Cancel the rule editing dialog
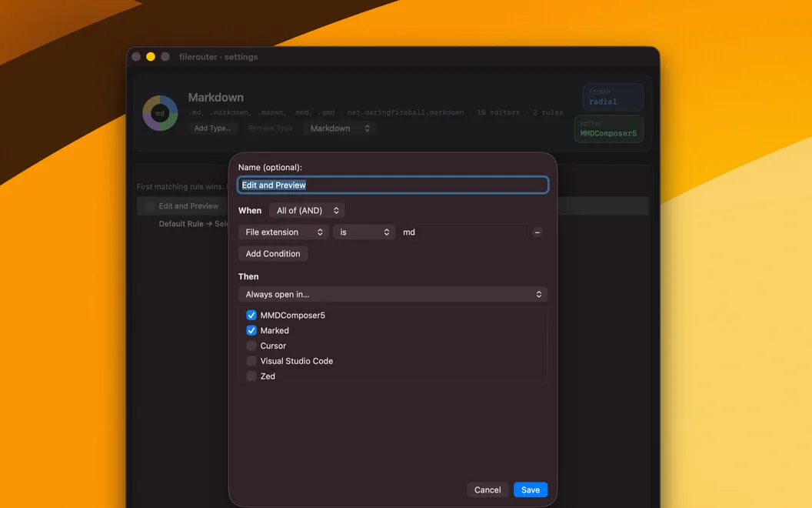The image size is (812, 508). tap(488, 490)
